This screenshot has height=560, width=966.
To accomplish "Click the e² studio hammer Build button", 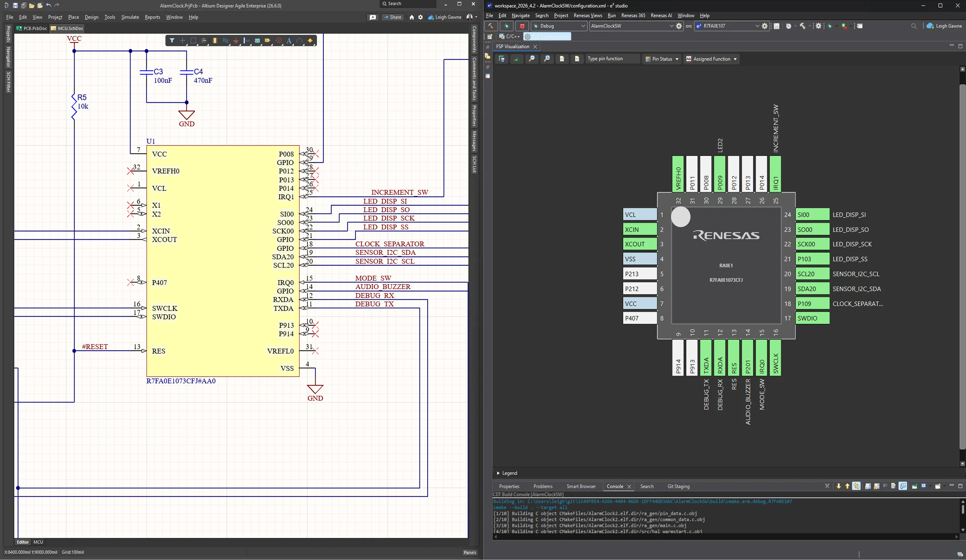I will [491, 26].
